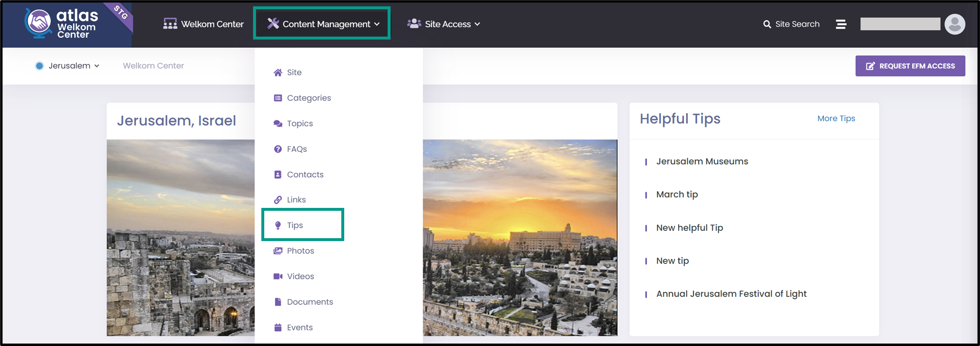Open the More Tips link
The height and width of the screenshot is (346, 980).
[836, 119]
